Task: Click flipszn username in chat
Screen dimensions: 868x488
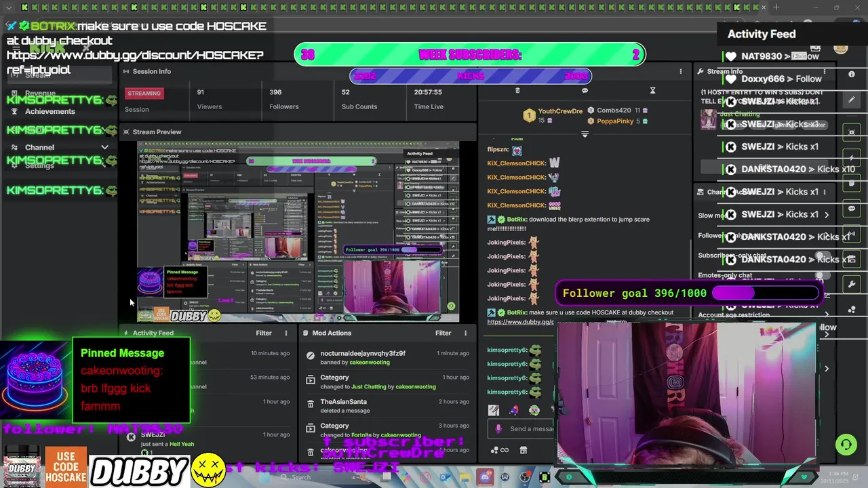Action: pyautogui.click(x=497, y=150)
